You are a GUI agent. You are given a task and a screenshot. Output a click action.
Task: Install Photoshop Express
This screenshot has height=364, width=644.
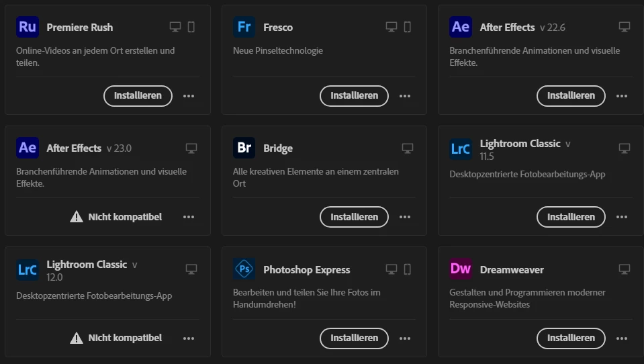coord(354,338)
